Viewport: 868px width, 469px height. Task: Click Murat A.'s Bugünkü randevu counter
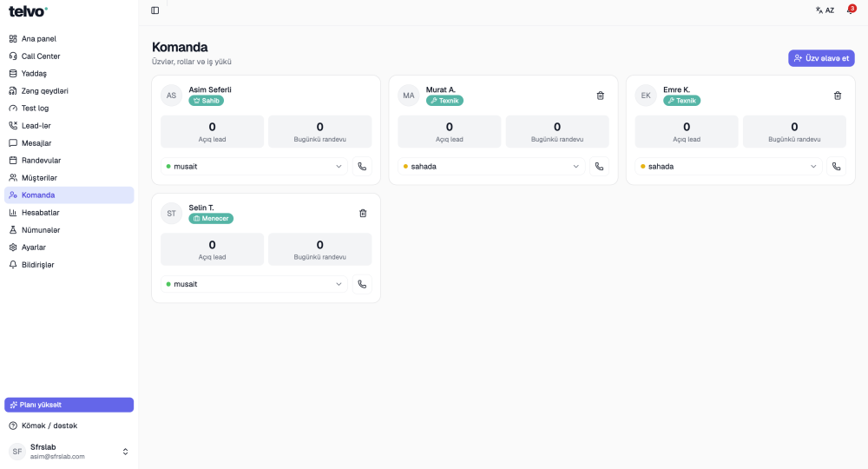[557, 132]
